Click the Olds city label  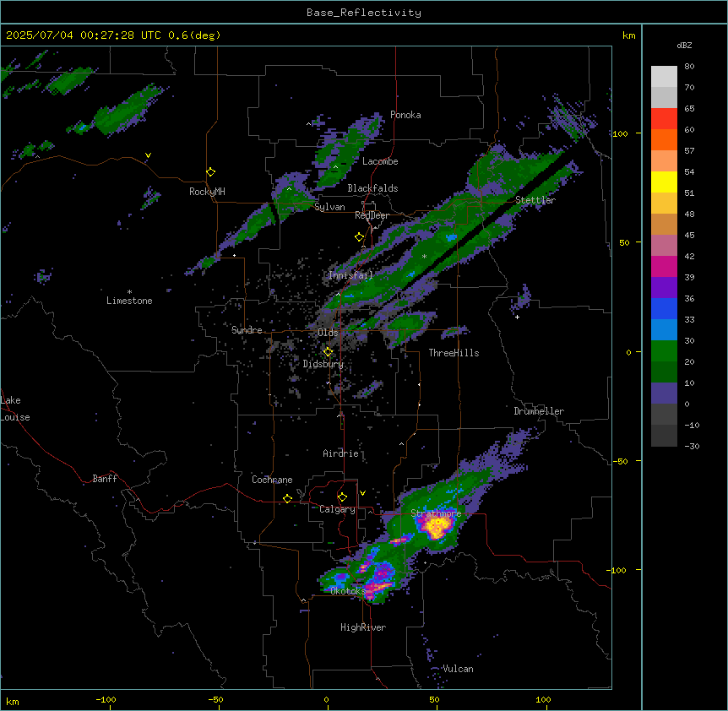(x=328, y=333)
